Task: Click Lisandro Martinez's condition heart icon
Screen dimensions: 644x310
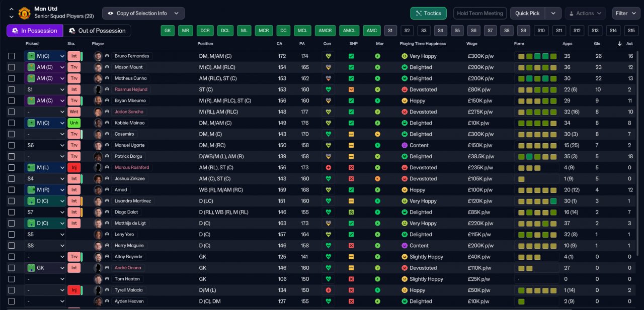Action: coord(328,201)
